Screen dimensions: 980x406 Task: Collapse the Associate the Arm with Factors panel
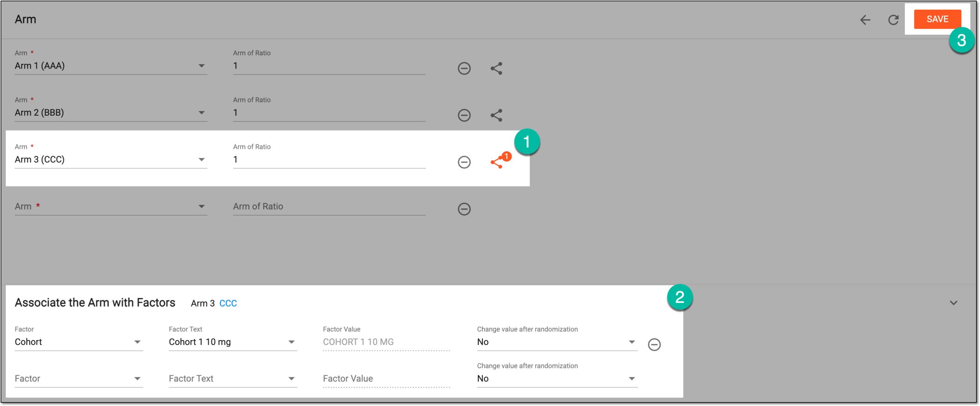point(953,303)
